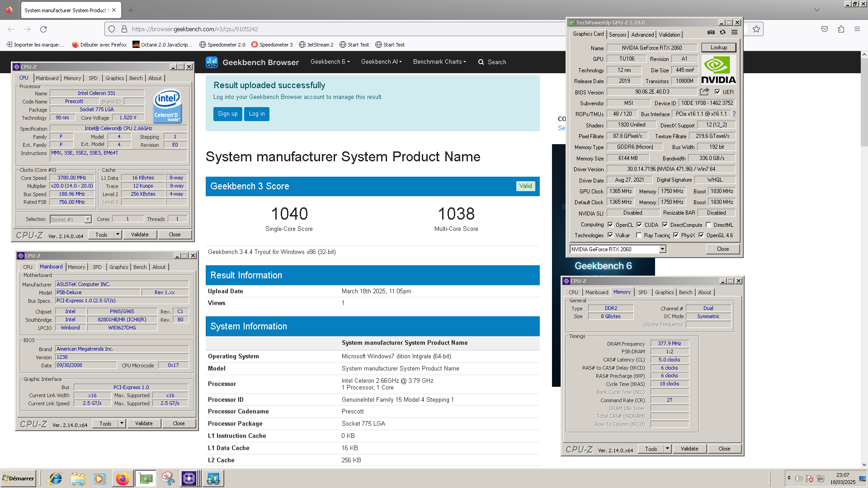
Task: Switch to GPU-Z in the taskbar
Action: 146,479
